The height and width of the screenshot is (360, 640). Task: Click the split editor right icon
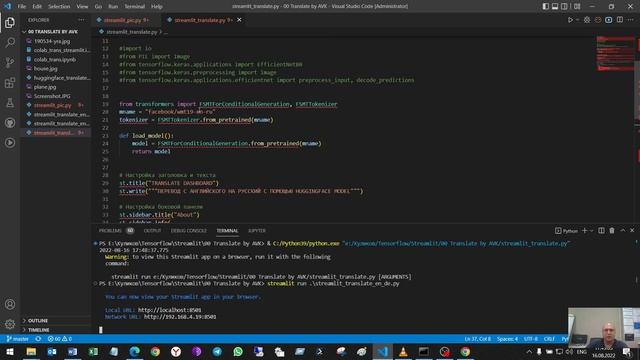coord(620,20)
